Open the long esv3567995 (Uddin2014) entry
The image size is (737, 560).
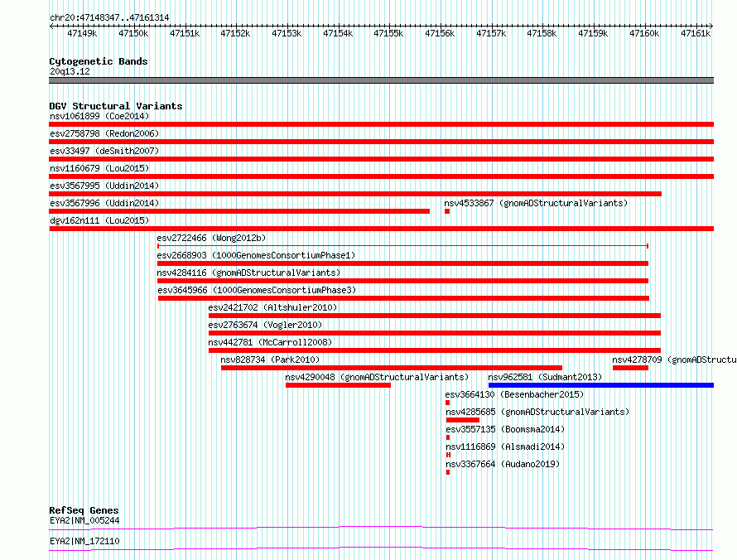[104, 186]
